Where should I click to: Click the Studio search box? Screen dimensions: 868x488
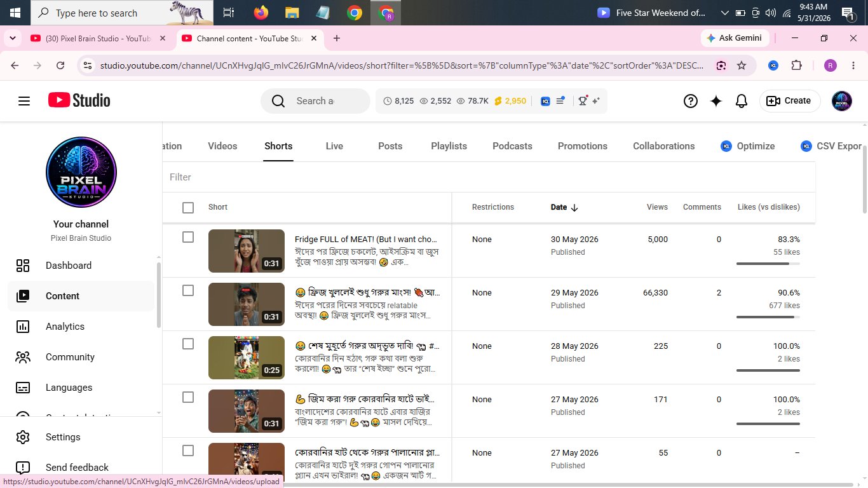tap(315, 101)
